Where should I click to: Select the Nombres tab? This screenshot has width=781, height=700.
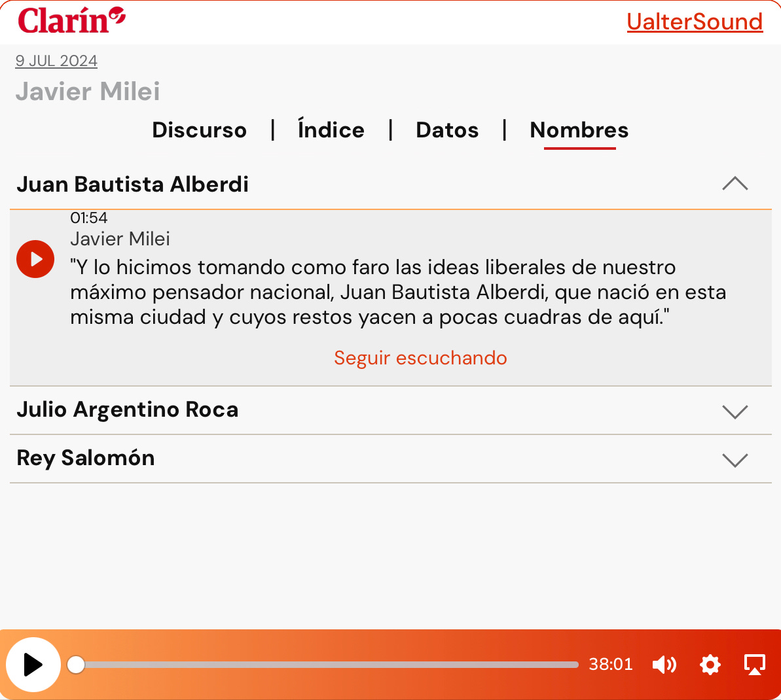579,130
